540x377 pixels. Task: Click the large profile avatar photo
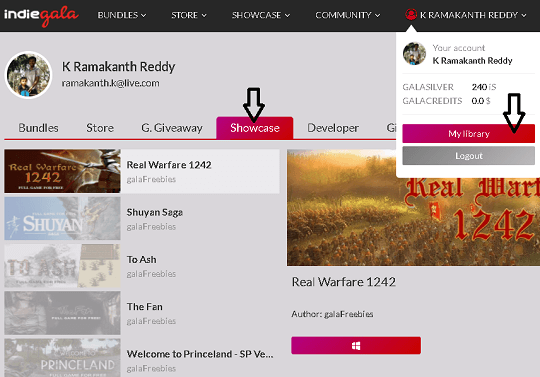(x=28, y=75)
